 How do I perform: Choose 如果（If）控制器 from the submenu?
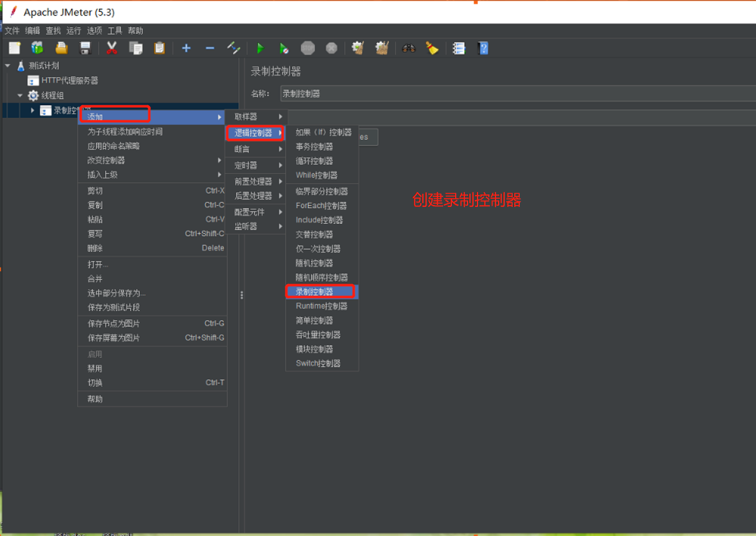322,132
